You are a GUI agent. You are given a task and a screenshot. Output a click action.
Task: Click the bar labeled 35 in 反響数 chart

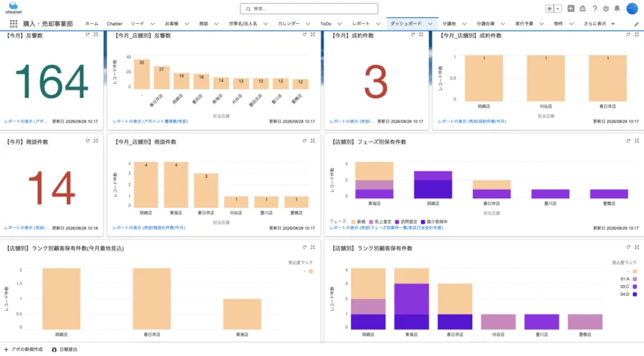point(142,74)
